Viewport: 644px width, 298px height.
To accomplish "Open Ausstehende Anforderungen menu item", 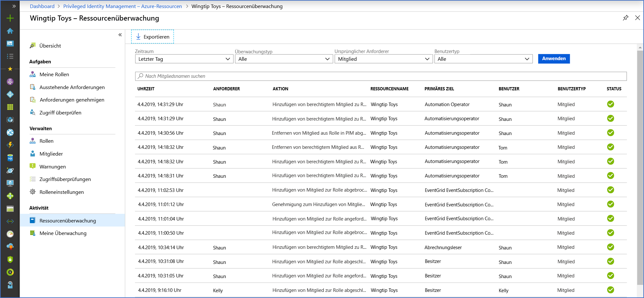I will pos(72,87).
